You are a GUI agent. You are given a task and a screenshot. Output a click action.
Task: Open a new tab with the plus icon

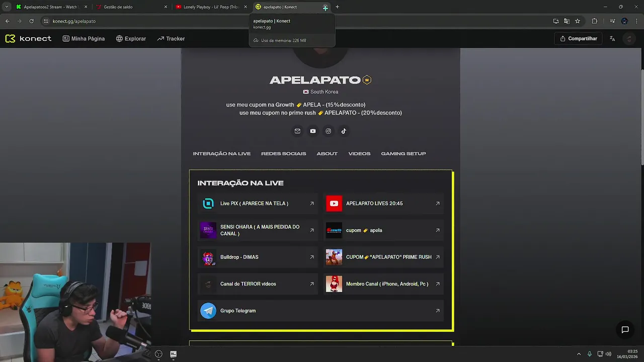[337, 7]
